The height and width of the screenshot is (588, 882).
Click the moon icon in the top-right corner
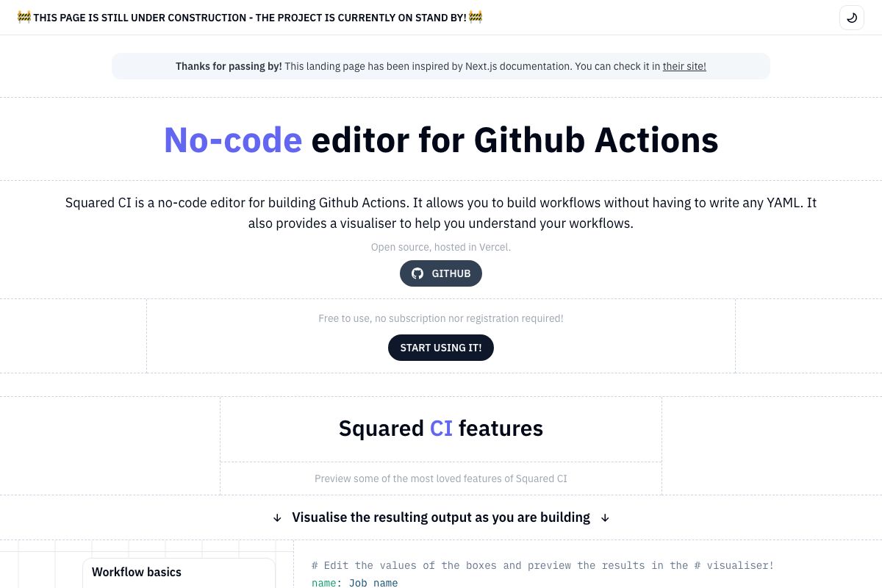(x=852, y=18)
